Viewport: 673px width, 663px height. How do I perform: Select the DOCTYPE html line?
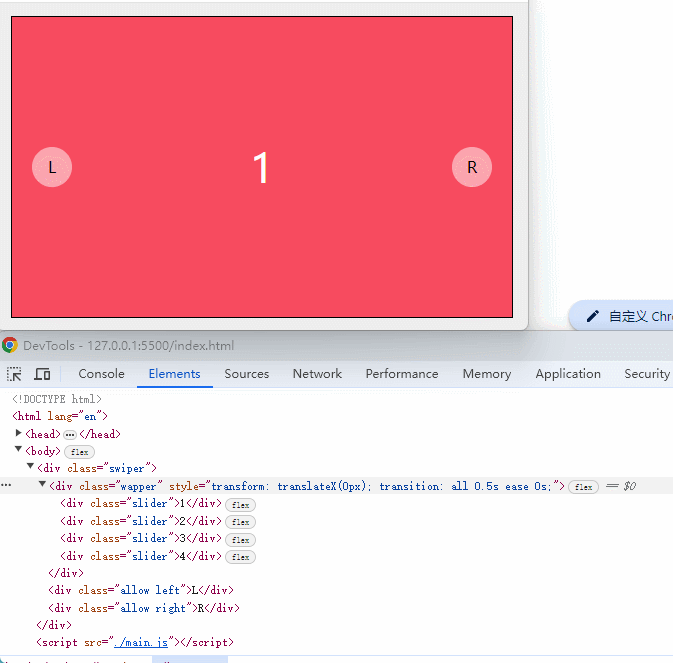tap(57, 400)
